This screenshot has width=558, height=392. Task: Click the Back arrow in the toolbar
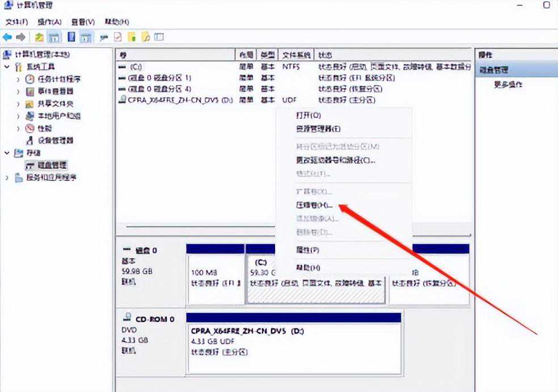7,37
